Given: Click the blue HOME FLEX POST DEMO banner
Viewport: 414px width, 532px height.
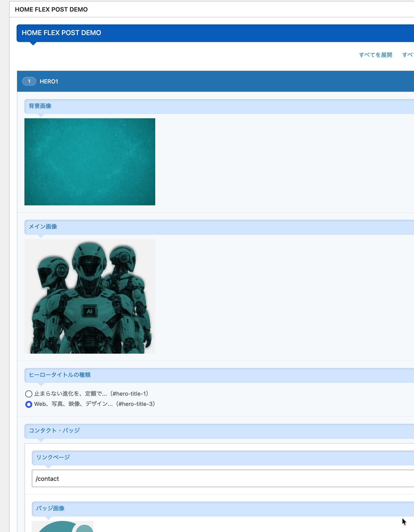Looking at the screenshot, I should tap(215, 33).
